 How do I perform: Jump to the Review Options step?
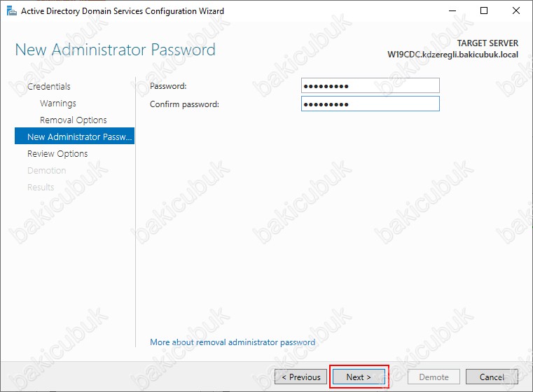pyautogui.click(x=57, y=153)
